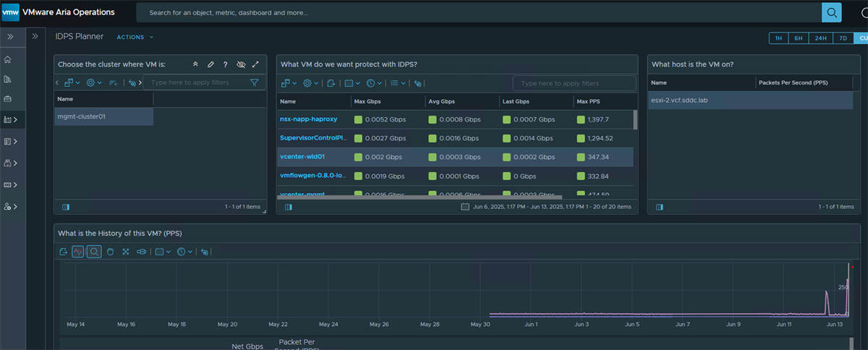Image resolution: width=868 pixels, height=350 pixels.
Task: Select the 1H time range
Action: click(778, 38)
